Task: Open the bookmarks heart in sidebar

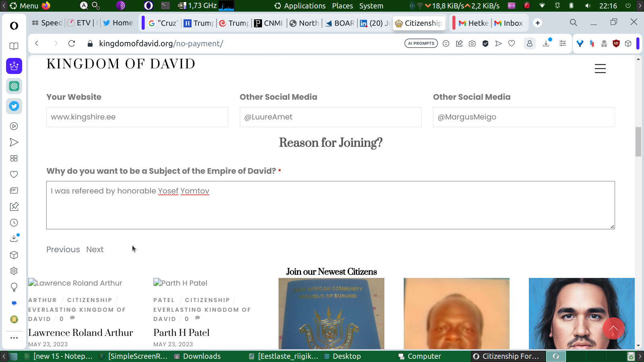Action: 14,175
